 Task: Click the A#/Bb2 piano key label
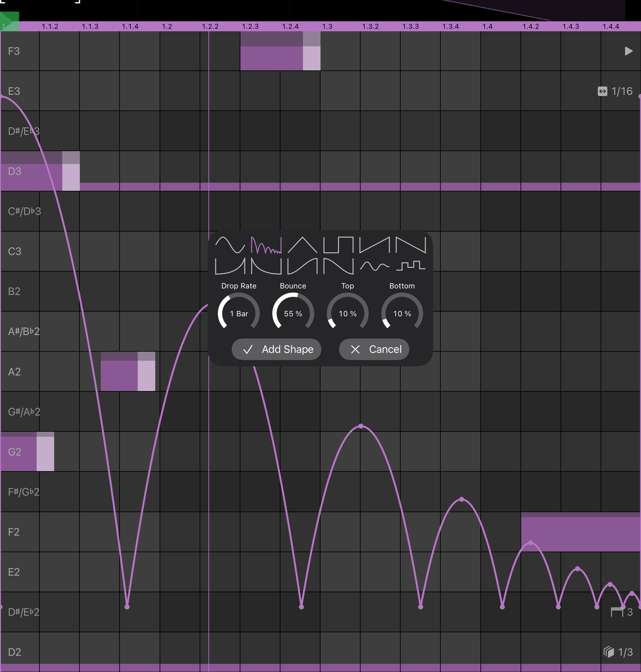pos(24,331)
